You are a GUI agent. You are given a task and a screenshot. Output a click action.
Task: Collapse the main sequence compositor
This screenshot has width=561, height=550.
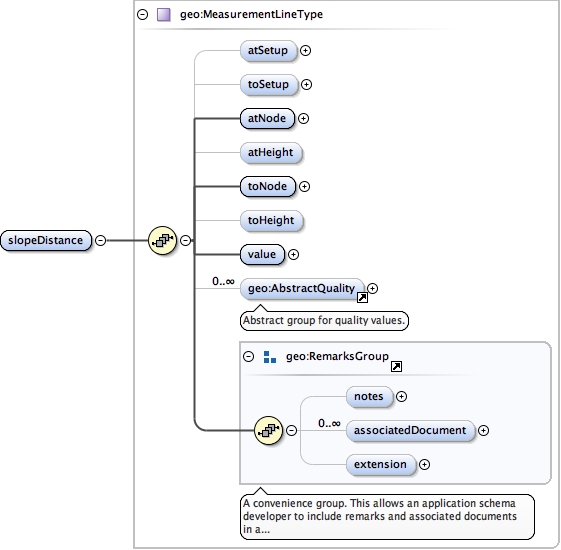click(x=185, y=240)
